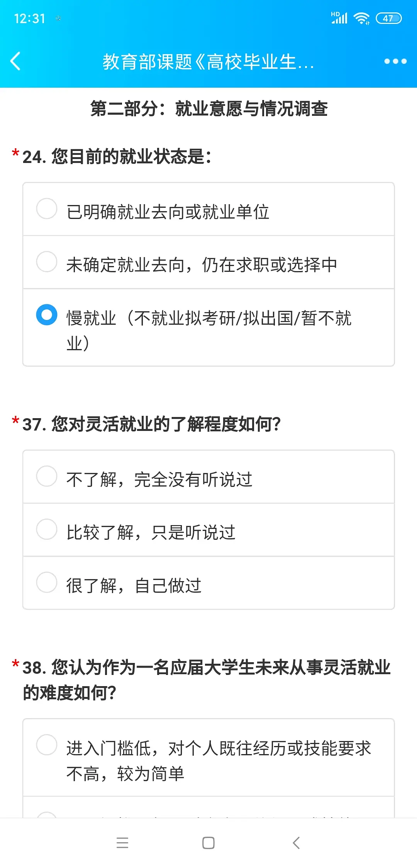Tap the clock showing 12:31
This screenshot has height=868, width=417.
click(x=30, y=19)
